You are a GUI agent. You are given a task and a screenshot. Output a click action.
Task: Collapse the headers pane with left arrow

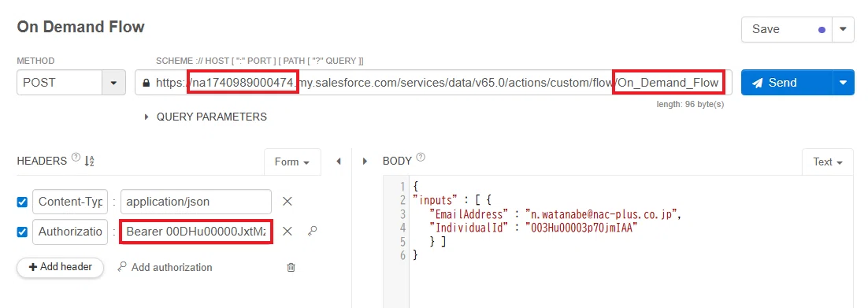point(339,161)
